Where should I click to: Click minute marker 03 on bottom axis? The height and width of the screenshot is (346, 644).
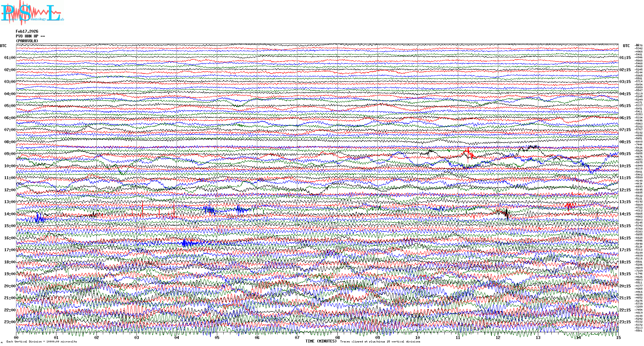point(137,338)
